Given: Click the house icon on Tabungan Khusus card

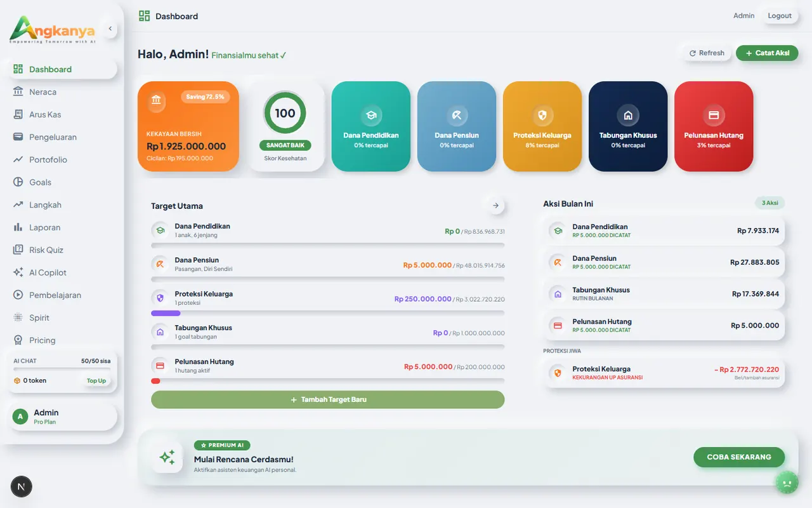Looking at the screenshot, I should pos(627,116).
